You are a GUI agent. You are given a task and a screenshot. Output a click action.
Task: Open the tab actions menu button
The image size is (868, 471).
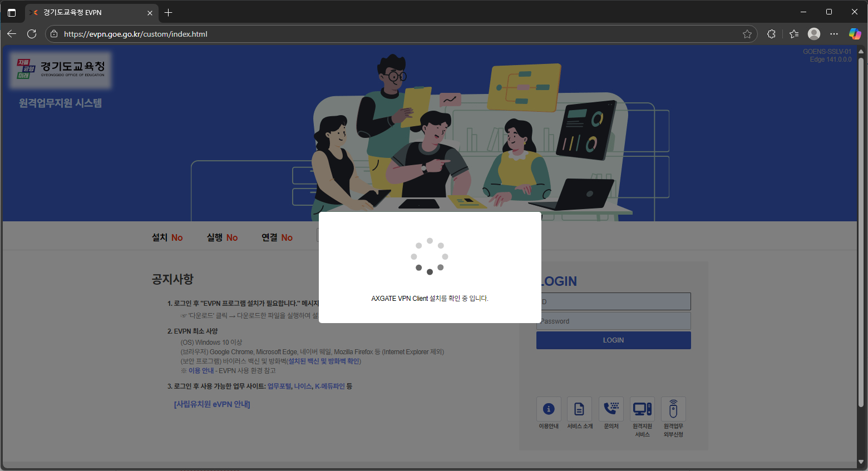click(x=12, y=12)
